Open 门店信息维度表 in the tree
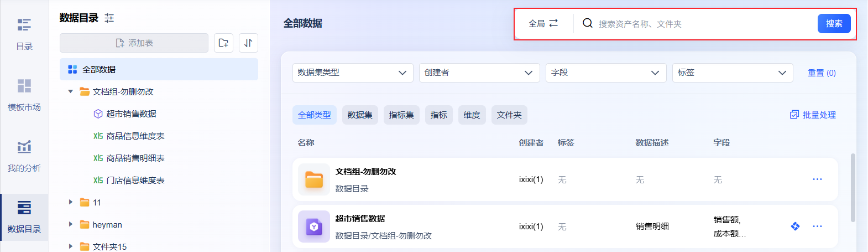Screen dimensions: 868x252 point(135,180)
